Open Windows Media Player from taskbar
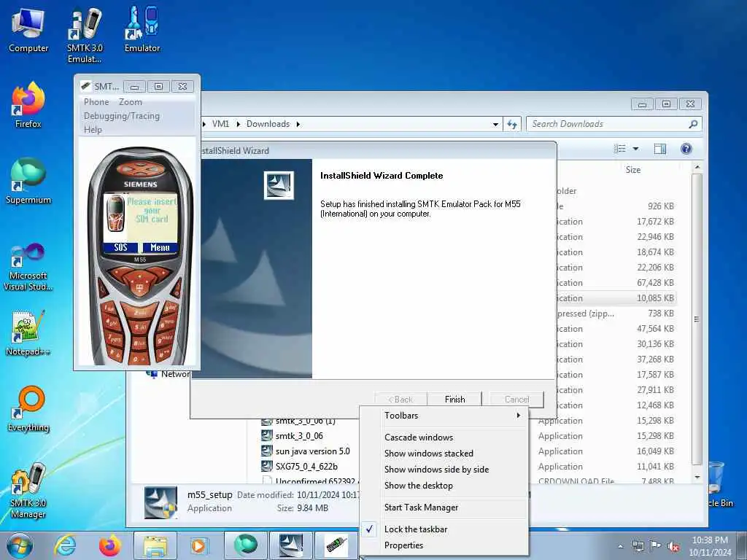This screenshot has height=560, width=747. [x=198, y=545]
